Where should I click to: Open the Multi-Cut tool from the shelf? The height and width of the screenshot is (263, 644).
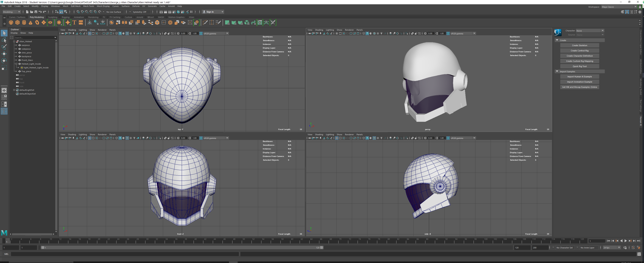205,22
